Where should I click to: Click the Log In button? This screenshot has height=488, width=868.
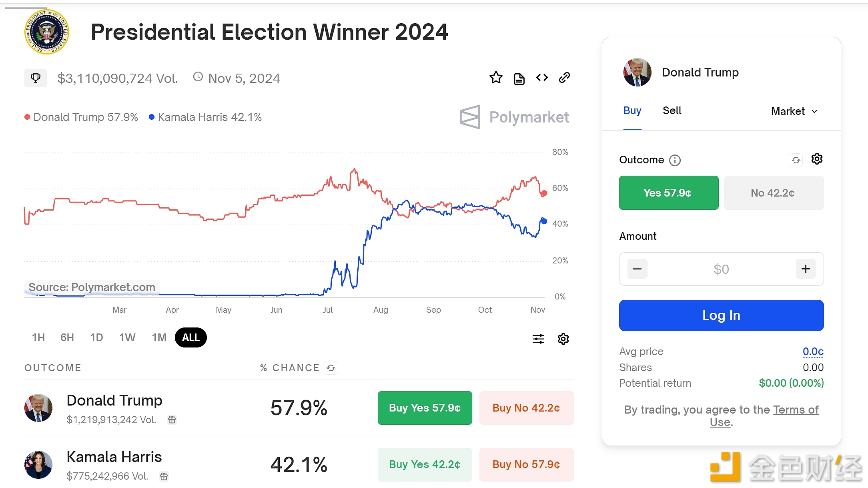(x=722, y=315)
